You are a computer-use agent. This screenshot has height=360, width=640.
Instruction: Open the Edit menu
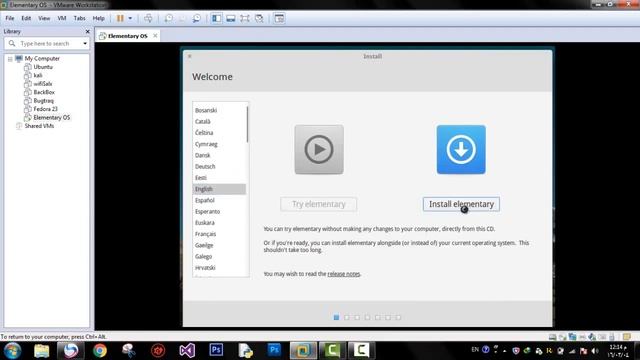[x=26, y=18]
